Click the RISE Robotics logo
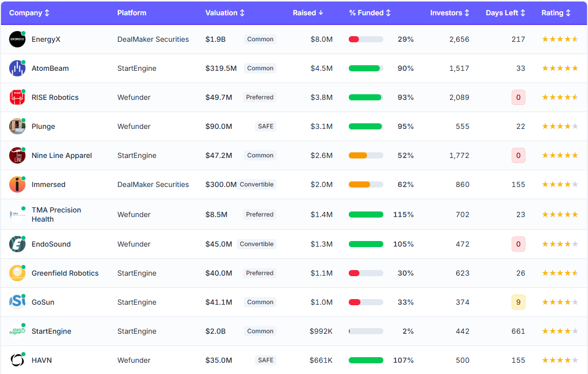588x374 pixels. [x=17, y=97]
